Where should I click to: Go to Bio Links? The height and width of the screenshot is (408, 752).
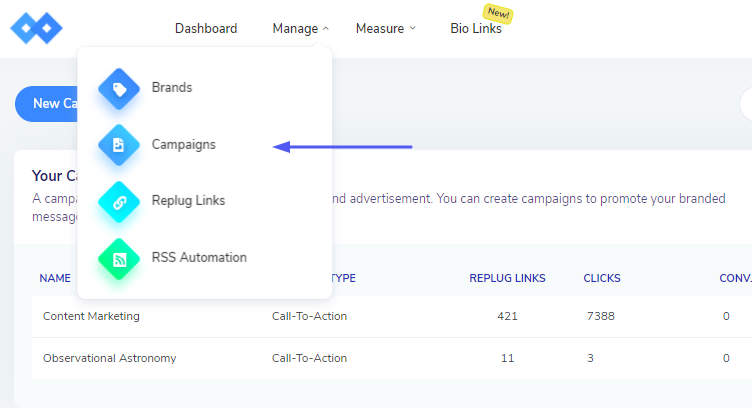click(x=476, y=28)
